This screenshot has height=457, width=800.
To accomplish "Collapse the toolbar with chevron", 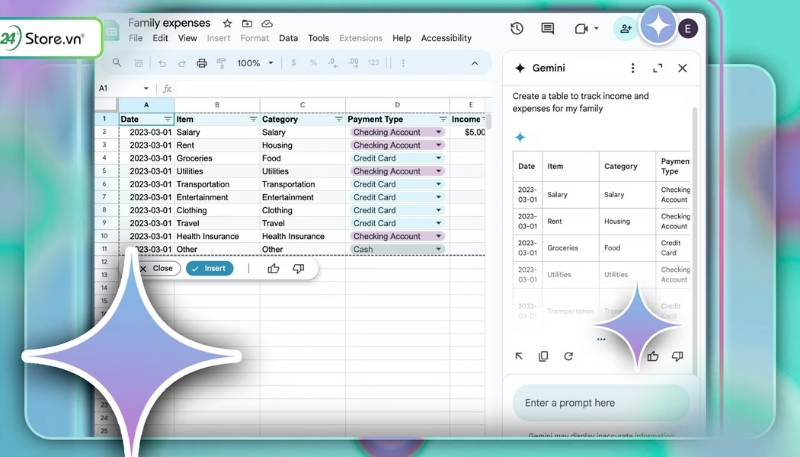I will tap(474, 63).
